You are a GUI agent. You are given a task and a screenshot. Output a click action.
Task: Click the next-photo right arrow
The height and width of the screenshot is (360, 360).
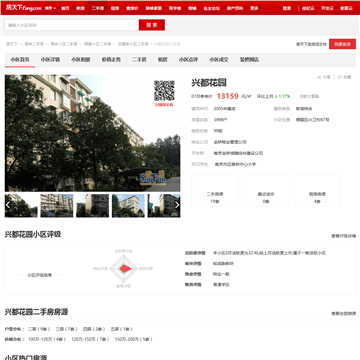(177, 205)
